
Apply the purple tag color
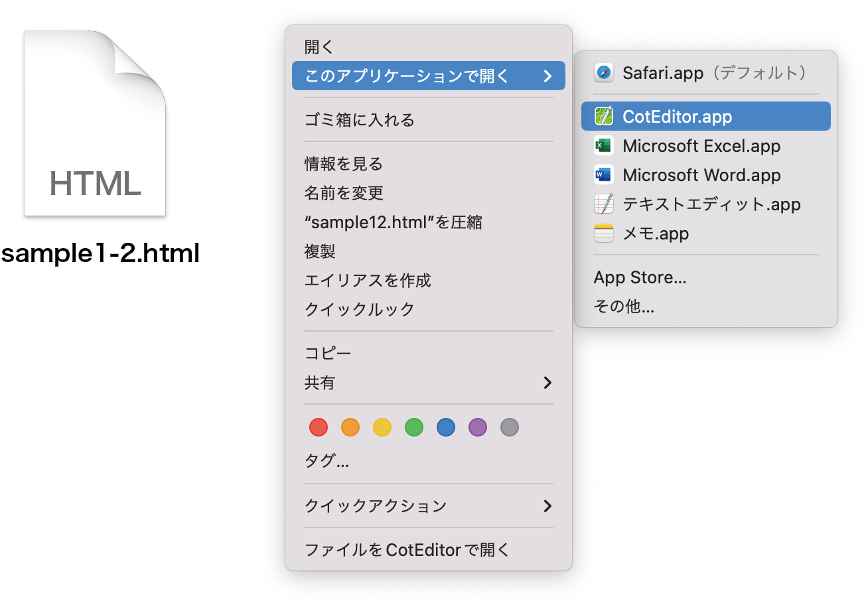(x=478, y=427)
